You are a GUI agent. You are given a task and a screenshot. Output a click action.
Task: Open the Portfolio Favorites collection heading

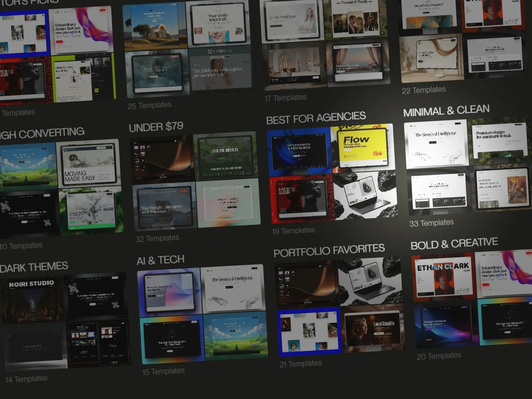tap(329, 250)
